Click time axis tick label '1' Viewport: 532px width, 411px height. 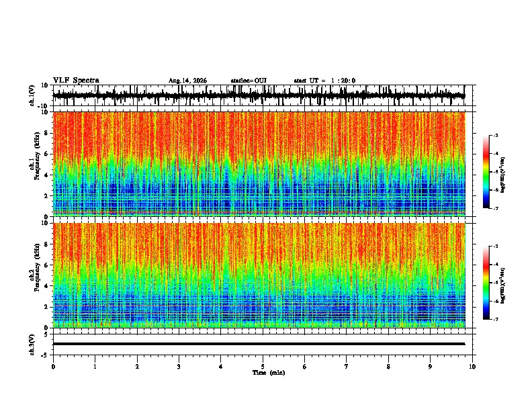(x=95, y=367)
